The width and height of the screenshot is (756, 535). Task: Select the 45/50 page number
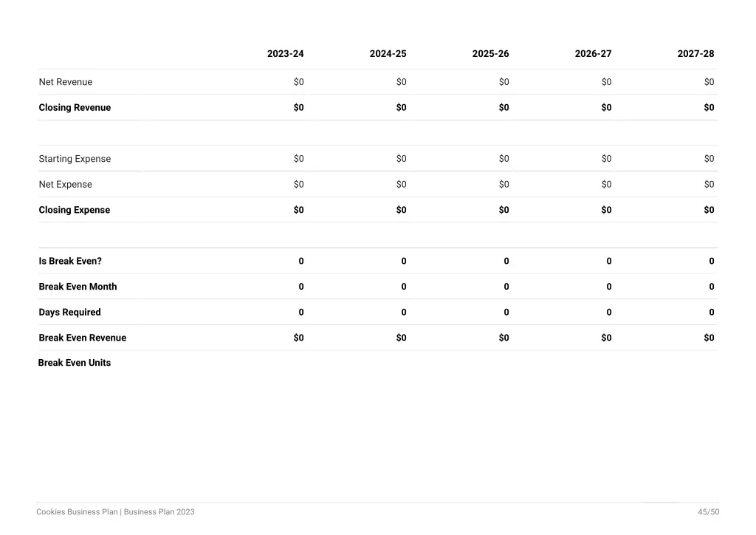(708, 512)
